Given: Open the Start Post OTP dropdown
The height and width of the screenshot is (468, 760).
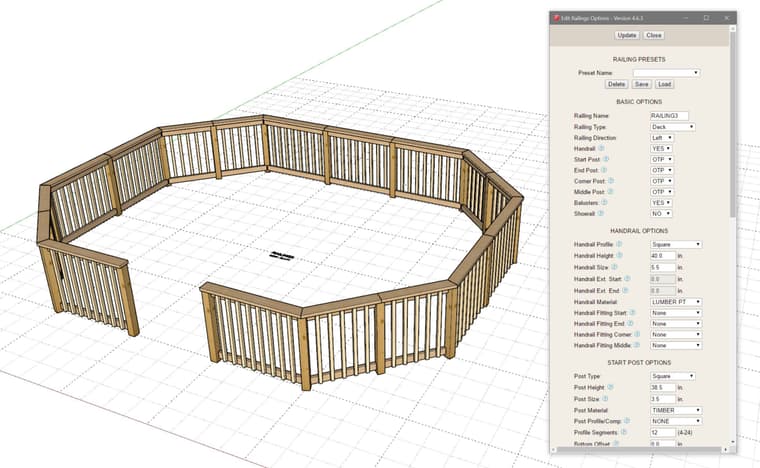Looking at the screenshot, I should (662, 159).
